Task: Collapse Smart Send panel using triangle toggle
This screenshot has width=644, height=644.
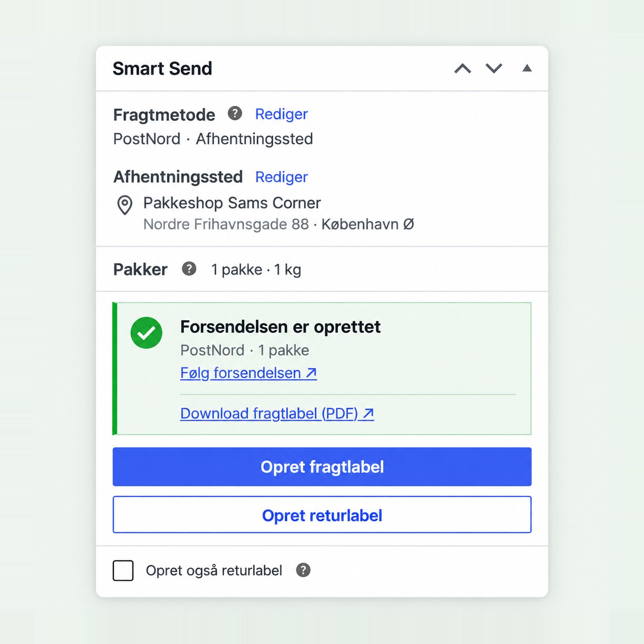Action: (527, 68)
